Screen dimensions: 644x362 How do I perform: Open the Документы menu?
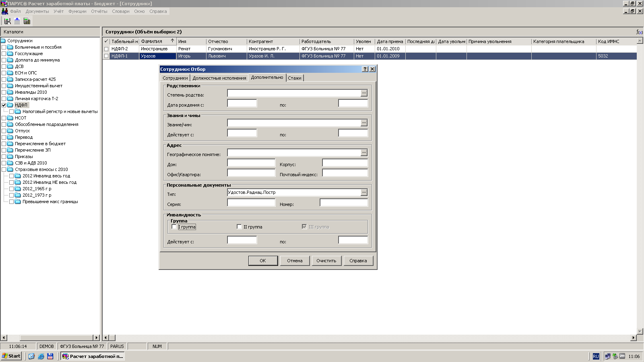[37, 11]
